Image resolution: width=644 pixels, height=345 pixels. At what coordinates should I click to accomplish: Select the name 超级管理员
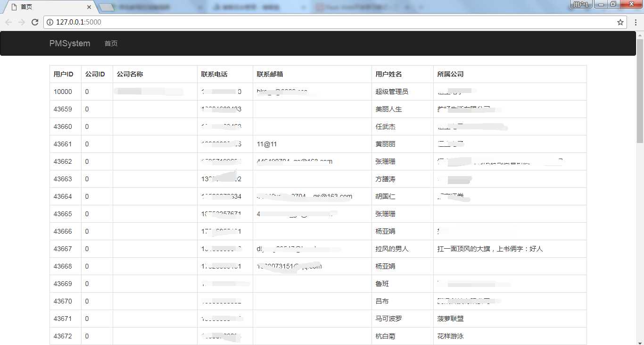click(x=392, y=92)
